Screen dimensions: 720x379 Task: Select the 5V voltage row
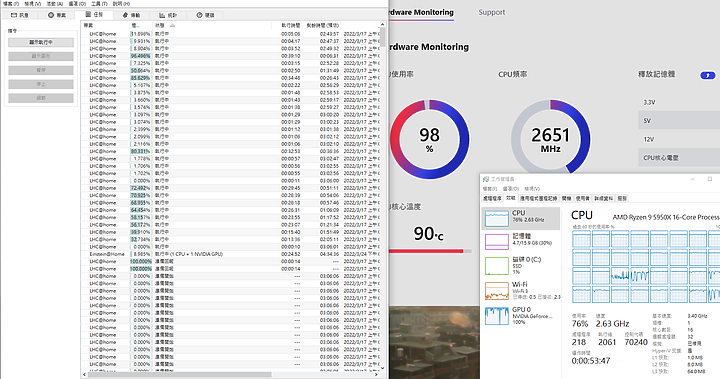[679, 121]
